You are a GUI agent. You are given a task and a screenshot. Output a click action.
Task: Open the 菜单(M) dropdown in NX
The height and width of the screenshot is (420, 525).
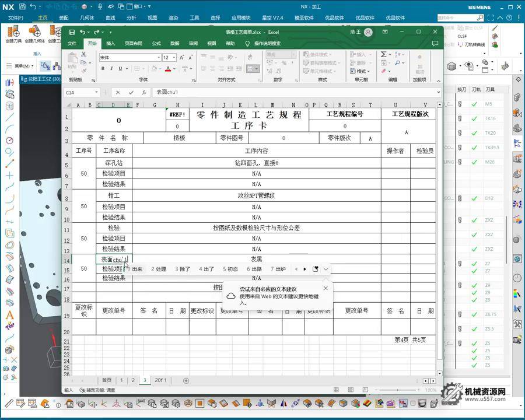tap(22, 65)
